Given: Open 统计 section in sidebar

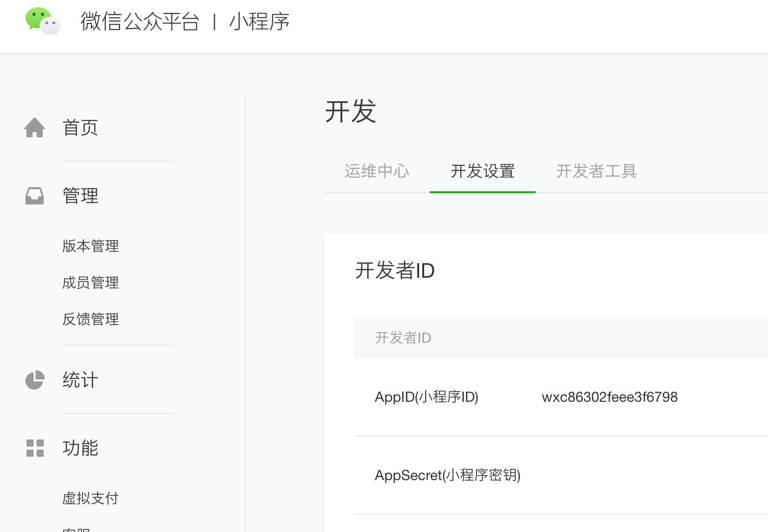Looking at the screenshot, I should point(80,380).
